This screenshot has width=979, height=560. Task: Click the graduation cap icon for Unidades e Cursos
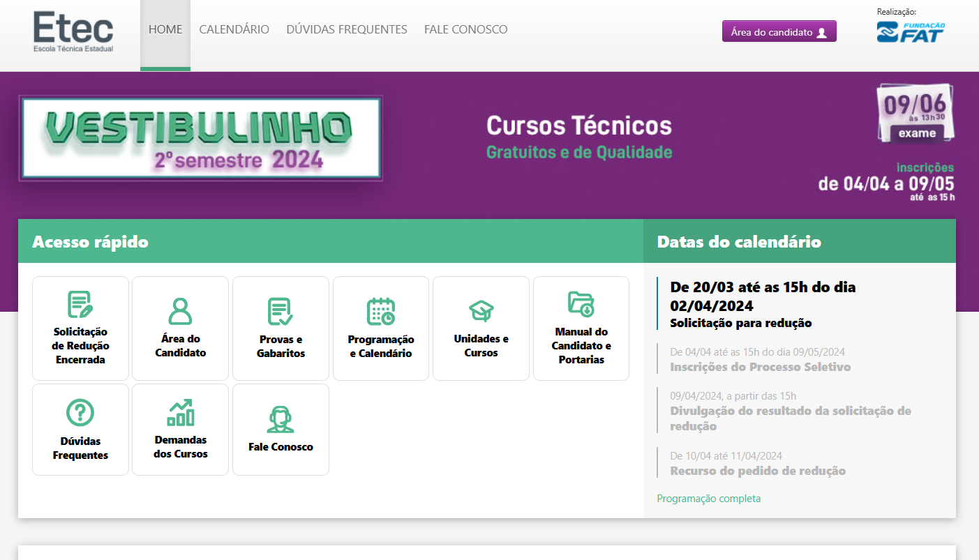[481, 310]
